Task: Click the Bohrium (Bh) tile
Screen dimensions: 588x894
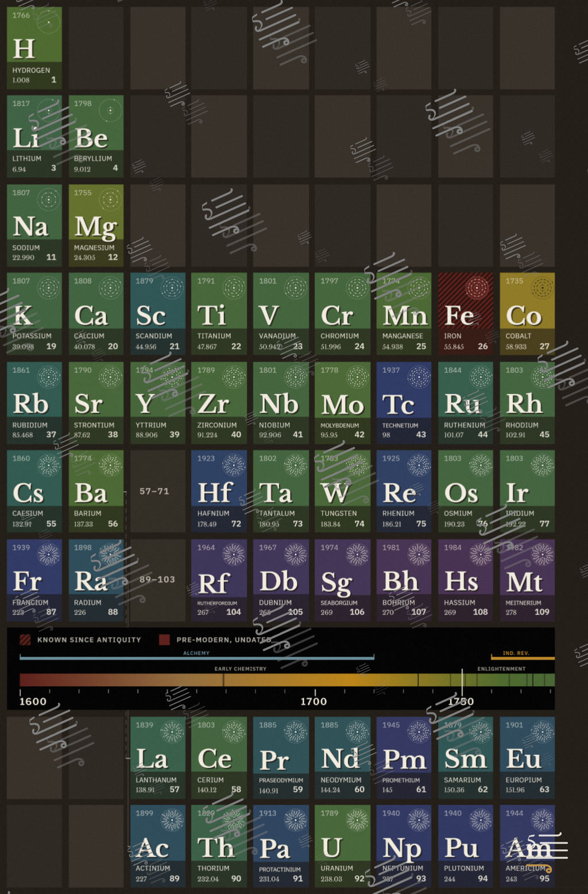Action: (404, 580)
